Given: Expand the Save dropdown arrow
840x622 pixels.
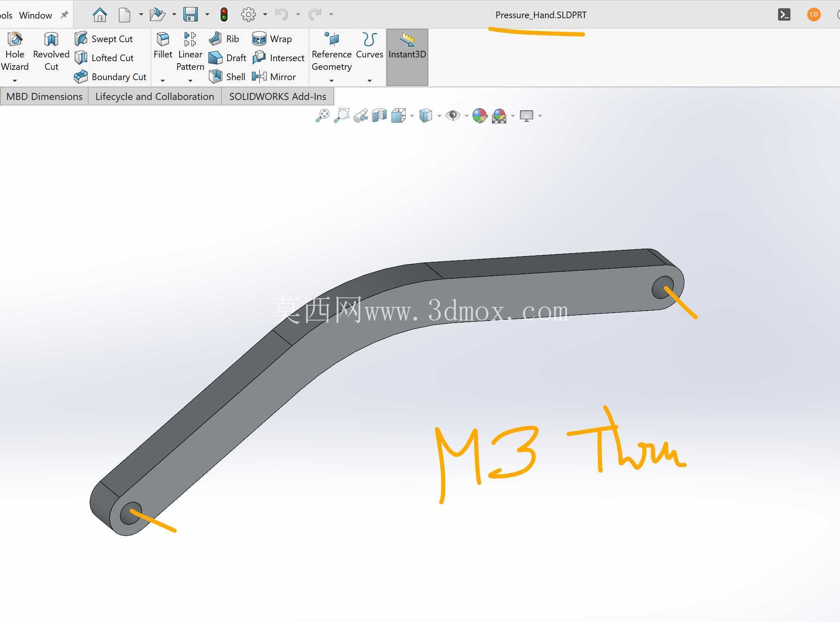Looking at the screenshot, I should [207, 14].
